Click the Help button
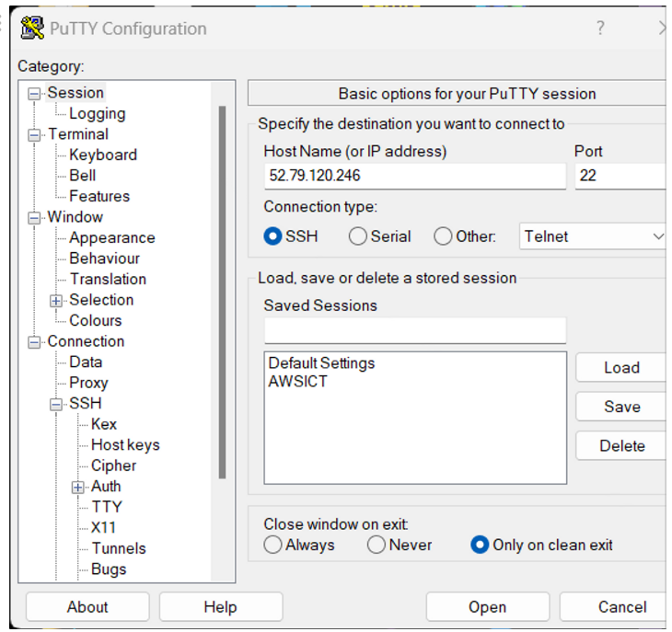The width and height of the screenshot is (672, 632). tap(221, 607)
